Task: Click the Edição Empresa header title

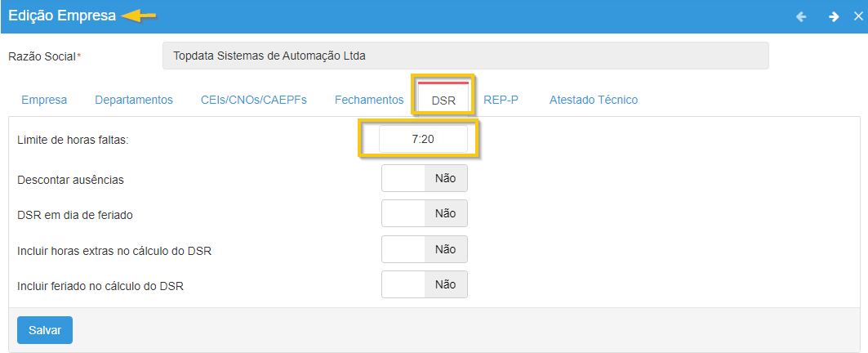Action: [x=62, y=16]
